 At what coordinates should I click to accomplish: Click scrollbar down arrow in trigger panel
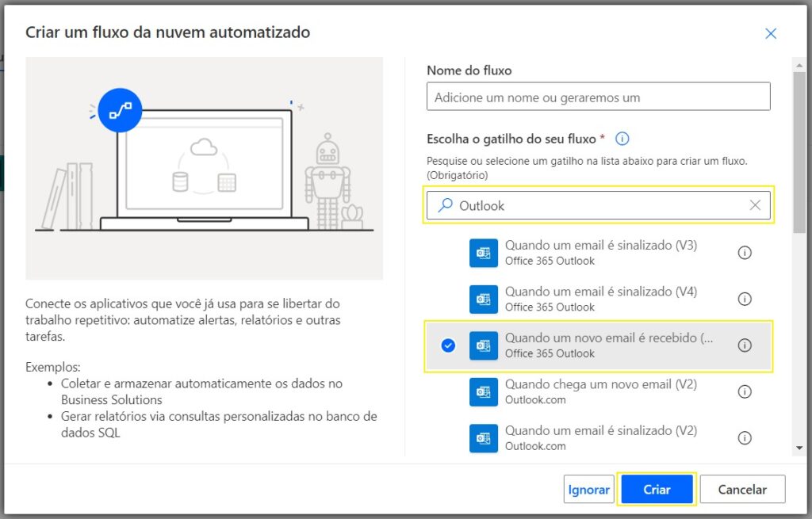pyautogui.click(x=799, y=448)
